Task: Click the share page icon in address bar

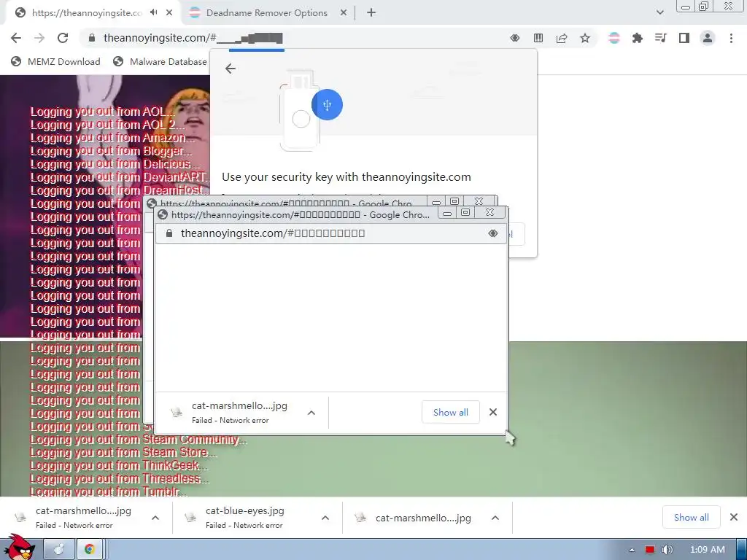Action: click(562, 38)
